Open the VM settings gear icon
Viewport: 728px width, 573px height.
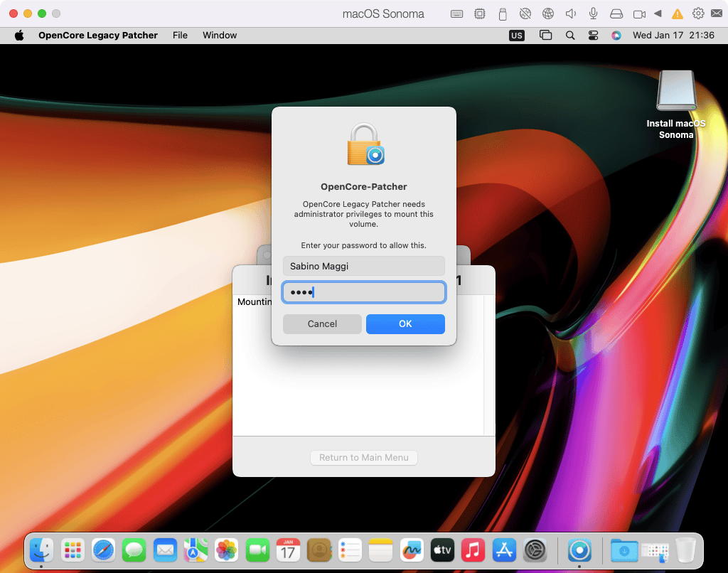(698, 14)
